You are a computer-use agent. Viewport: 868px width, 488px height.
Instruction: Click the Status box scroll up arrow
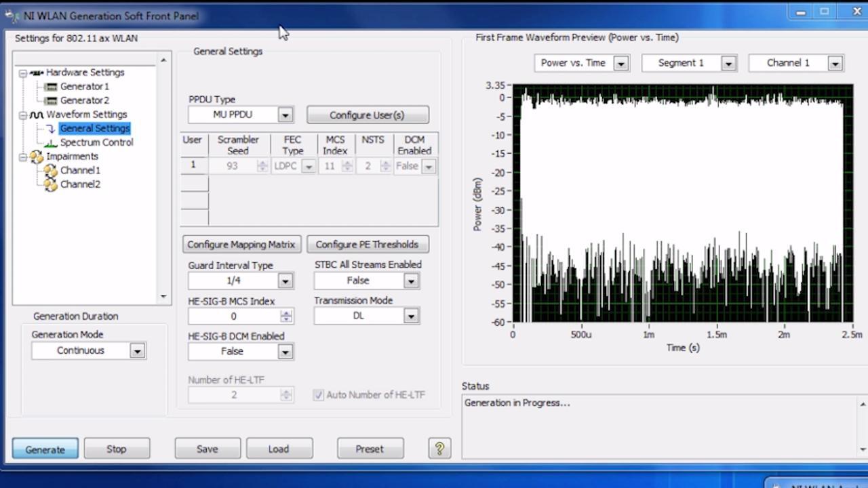[x=863, y=404]
